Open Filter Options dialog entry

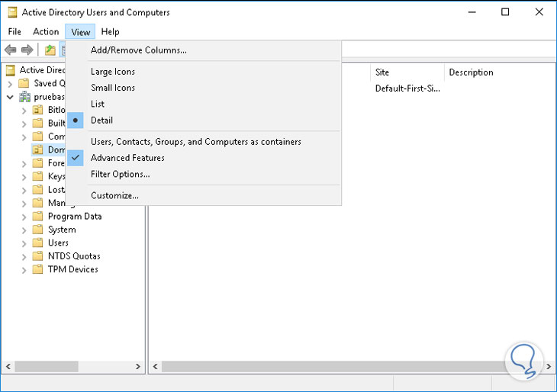tap(120, 174)
